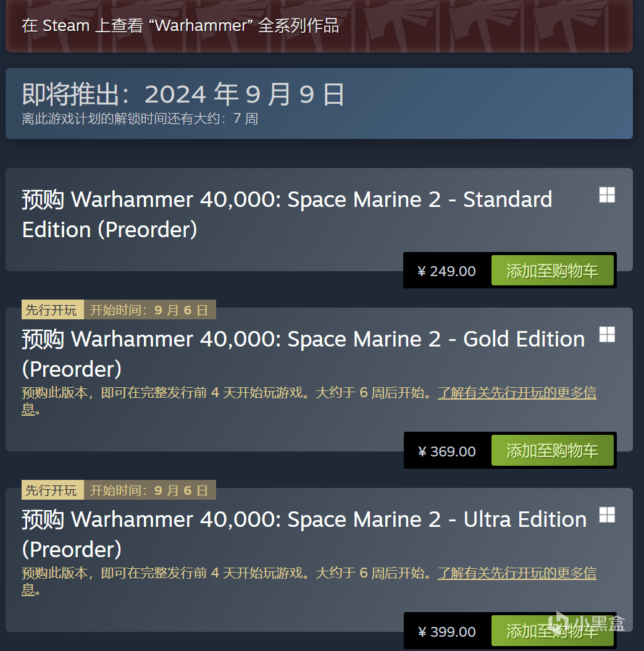
Task: Add Standard Edition to the cart
Action: (552, 271)
